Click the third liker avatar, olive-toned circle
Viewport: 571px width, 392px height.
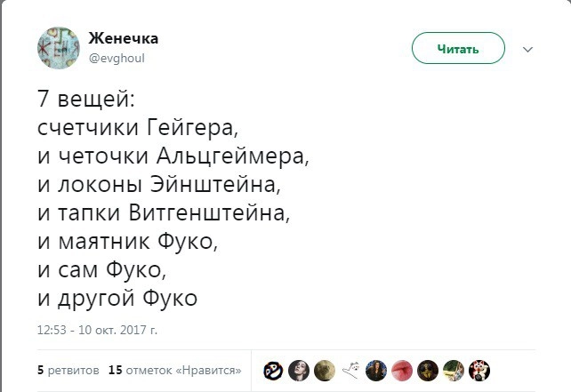[x=325, y=370]
